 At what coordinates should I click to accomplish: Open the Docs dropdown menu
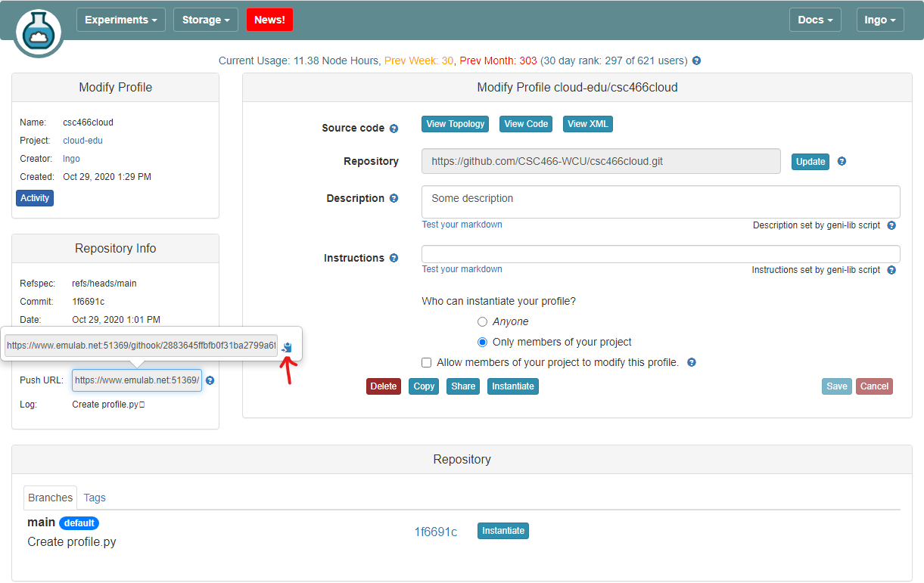coord(814,20)
